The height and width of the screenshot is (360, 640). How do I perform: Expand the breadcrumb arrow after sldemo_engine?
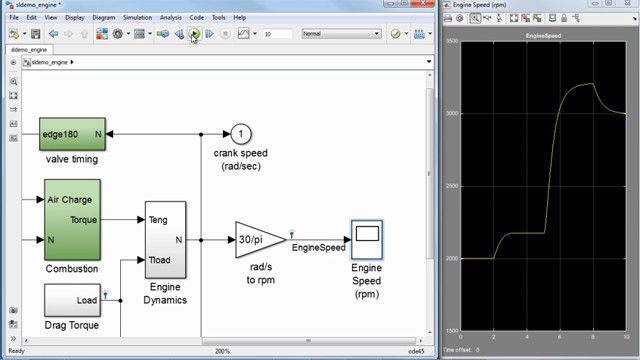click(x=72, y=62)
